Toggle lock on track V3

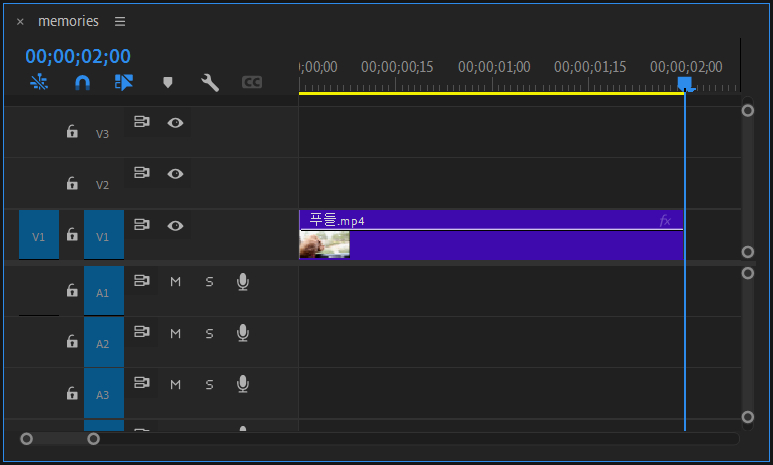tap(72, 131)
